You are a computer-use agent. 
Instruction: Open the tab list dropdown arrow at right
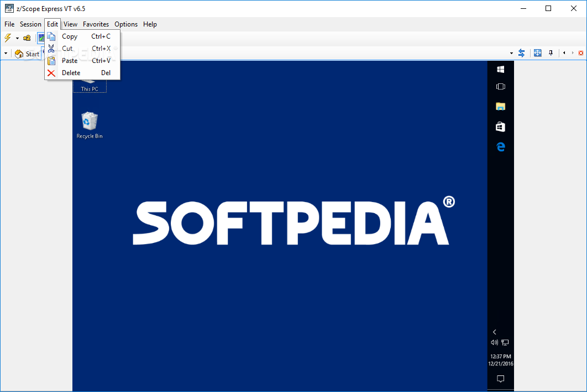click(x=511, y=54)
